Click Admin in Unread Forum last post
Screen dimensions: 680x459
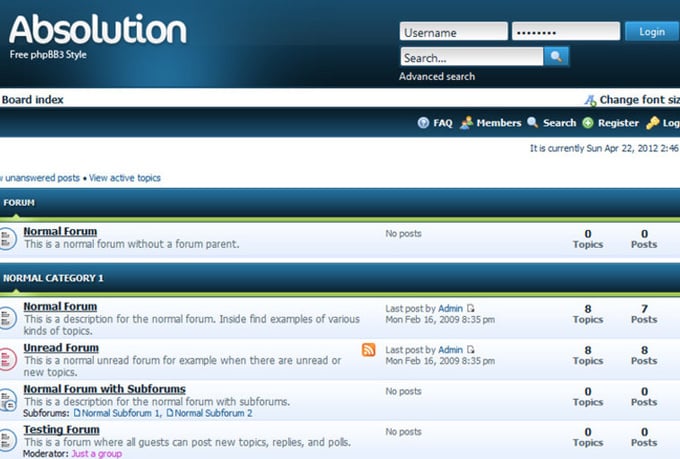450,350
